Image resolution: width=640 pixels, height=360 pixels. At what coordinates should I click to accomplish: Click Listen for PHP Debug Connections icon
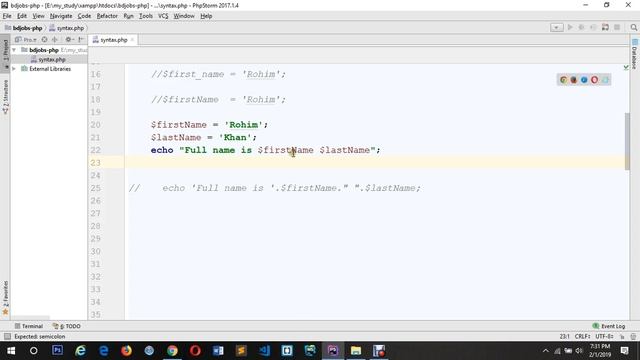(605, 27)
